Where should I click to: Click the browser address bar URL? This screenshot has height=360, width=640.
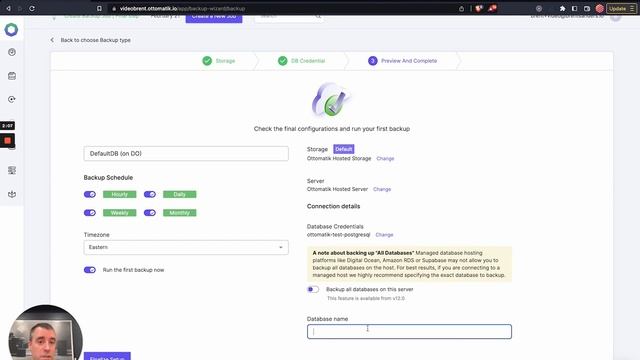(x=182, y=9)
